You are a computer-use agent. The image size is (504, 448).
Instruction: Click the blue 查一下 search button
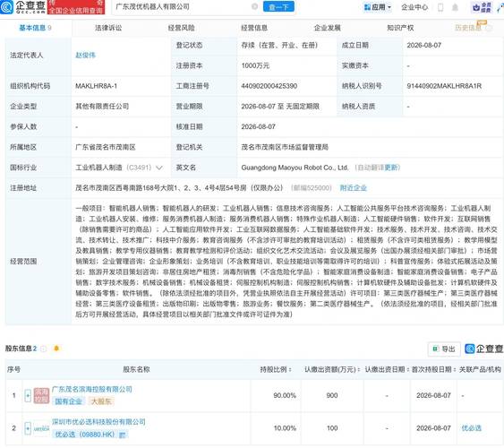pos(278,6)
